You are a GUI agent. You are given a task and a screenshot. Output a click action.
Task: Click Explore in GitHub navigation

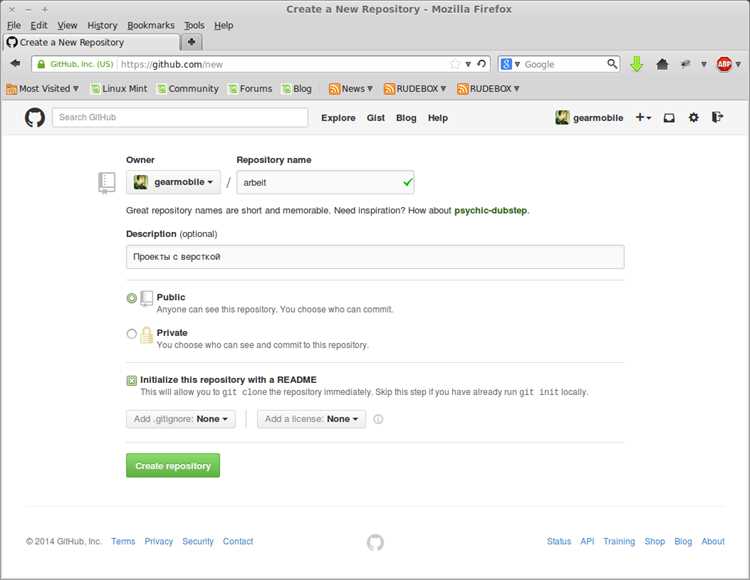point(338,118)
